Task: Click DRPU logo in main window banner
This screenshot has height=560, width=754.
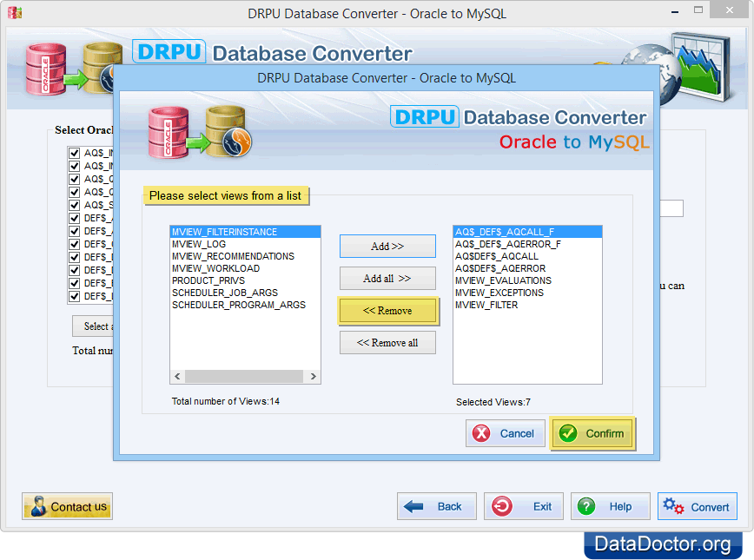Action: point(169,51)
